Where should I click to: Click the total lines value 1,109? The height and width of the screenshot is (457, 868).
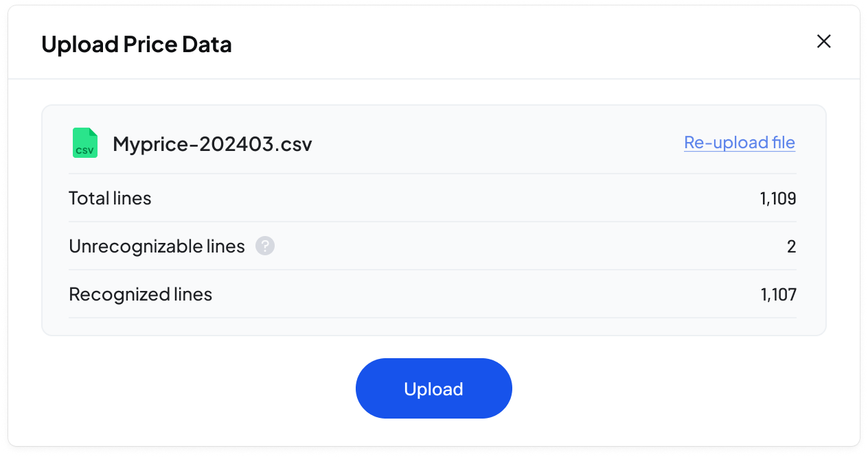778,199
